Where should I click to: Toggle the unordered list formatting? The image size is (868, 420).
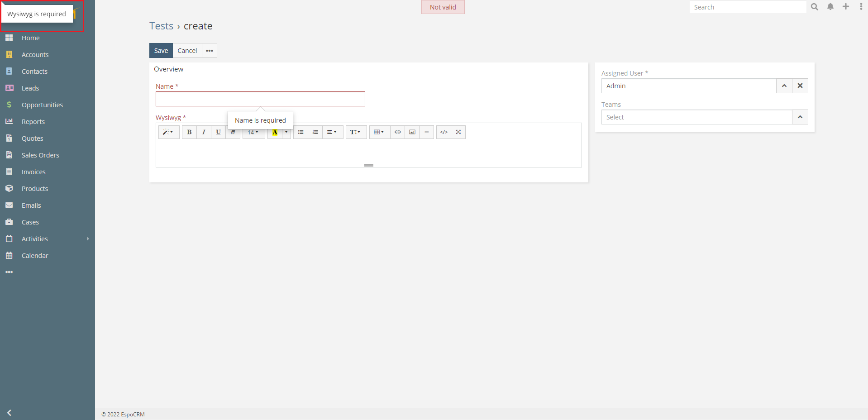(300, 132)
